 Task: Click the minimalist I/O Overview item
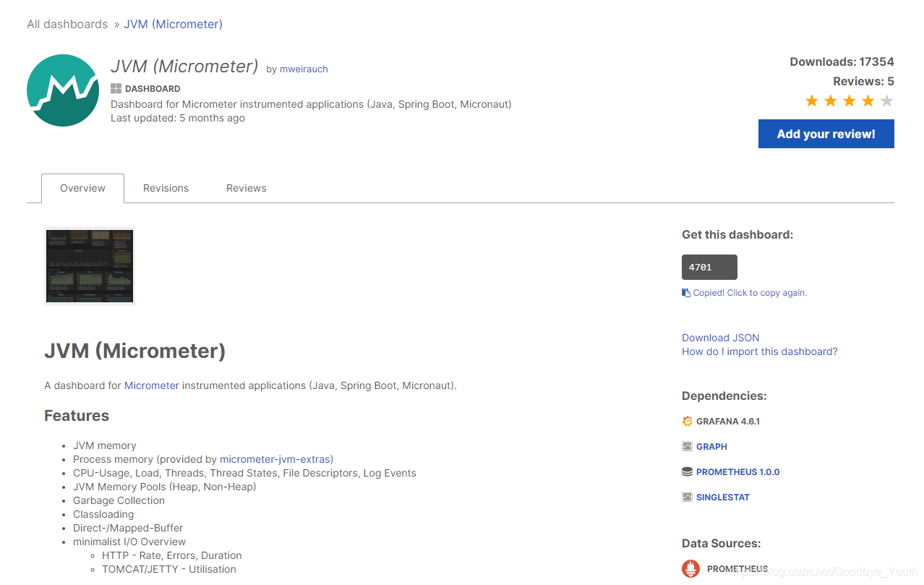click(129, 542)
